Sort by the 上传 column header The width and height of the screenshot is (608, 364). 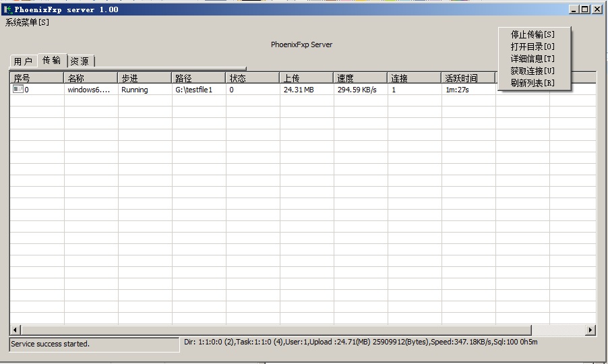(306, 78)
